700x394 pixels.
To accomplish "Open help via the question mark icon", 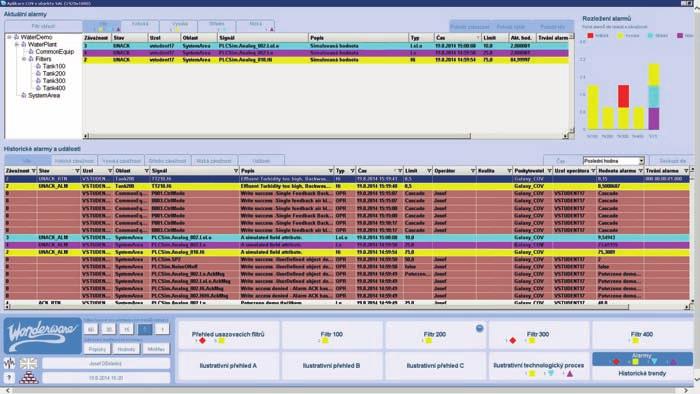I will click(x=9, y=377).
